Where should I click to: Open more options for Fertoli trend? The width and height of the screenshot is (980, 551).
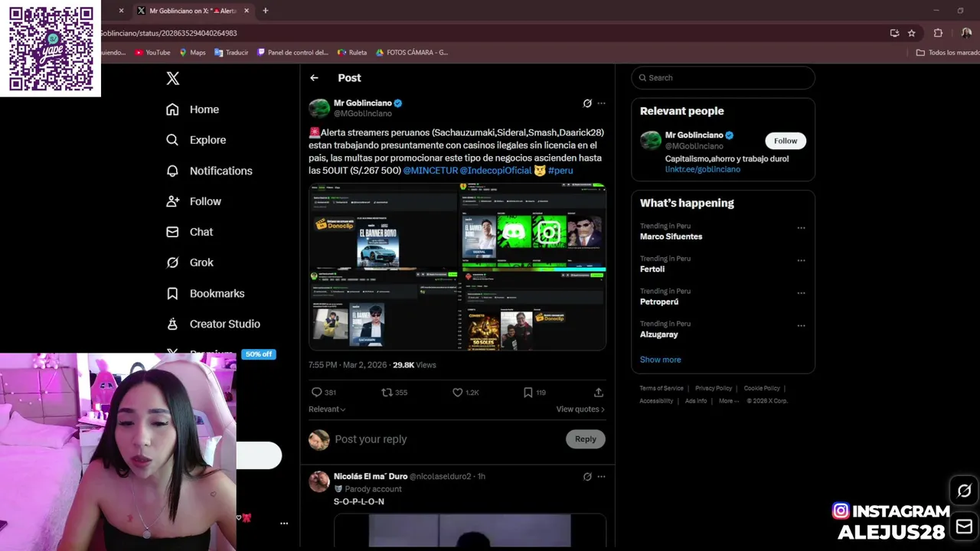click(x=801, y=260)
